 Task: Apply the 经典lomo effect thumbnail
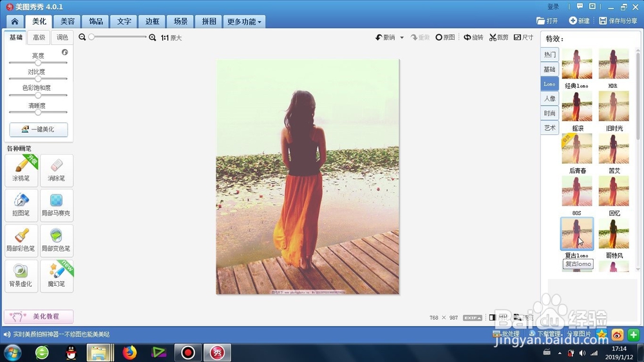point(576,64)
